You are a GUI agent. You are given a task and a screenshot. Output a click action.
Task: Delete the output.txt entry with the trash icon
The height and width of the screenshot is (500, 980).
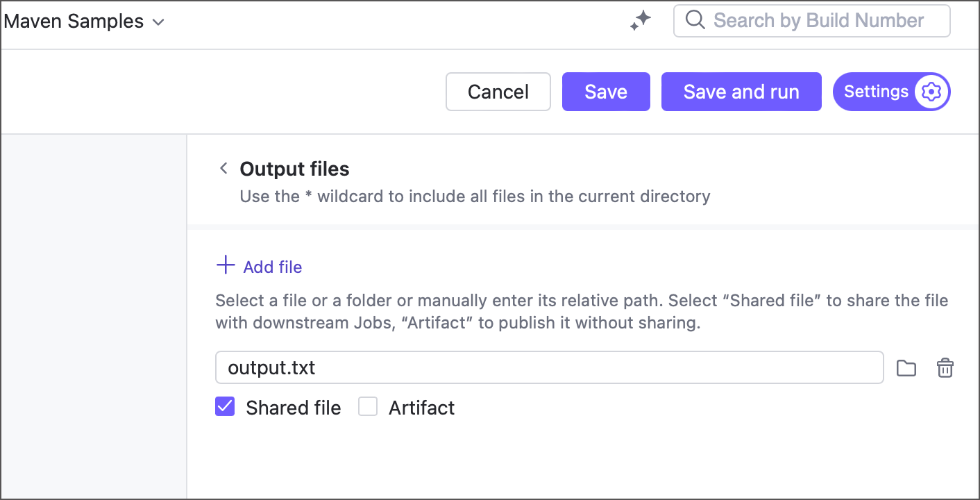tap(945, 367)
